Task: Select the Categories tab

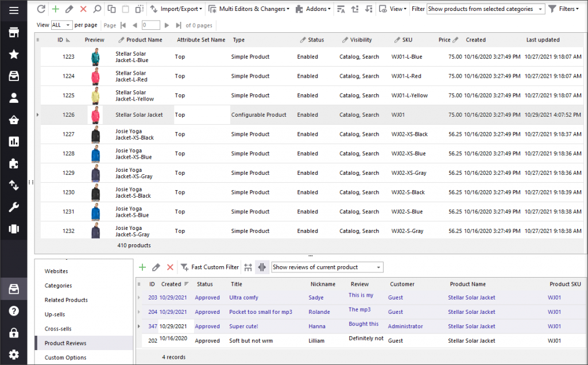Action: click(x=58, y=286)
